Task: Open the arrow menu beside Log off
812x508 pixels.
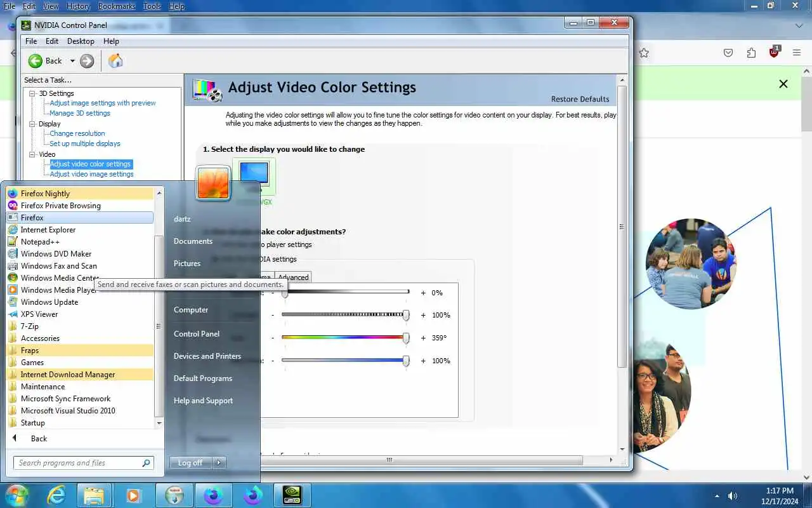Action: click(219, 463)
